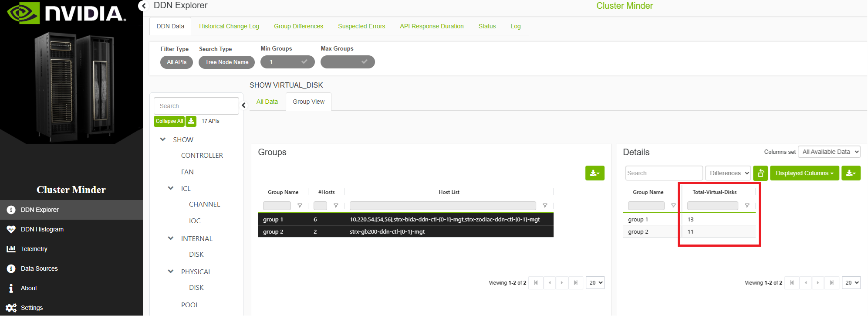Open the Group Differences tab
This screenshot has height=316, width=868.
298,26
